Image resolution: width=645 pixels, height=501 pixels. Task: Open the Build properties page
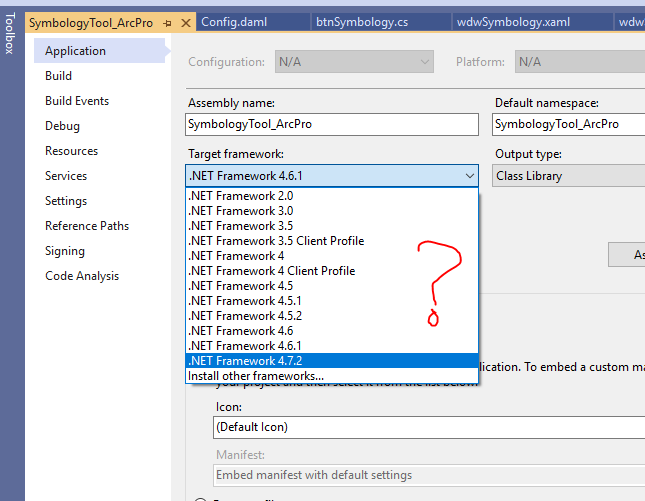tap(58, 76)
